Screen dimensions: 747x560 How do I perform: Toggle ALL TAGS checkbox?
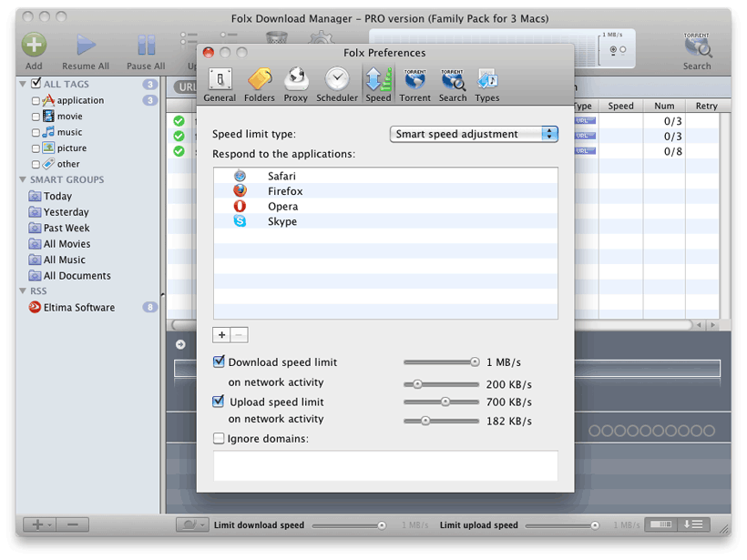coord(36,84)
